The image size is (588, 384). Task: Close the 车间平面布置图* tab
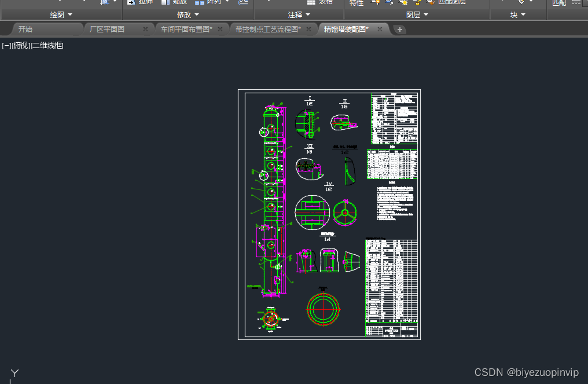[x=220, y=30]
